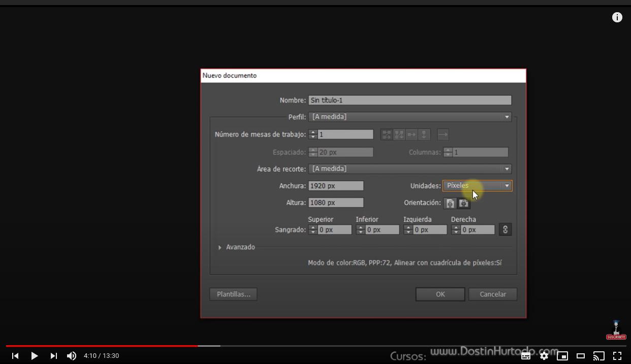
Task: Toggle the bleed link chain icon
Action: pyautogui.click(x=505, y=229)
